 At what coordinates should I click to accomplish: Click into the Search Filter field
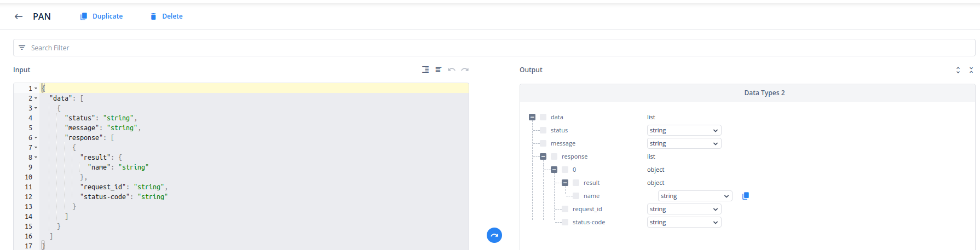pos(493,48)
